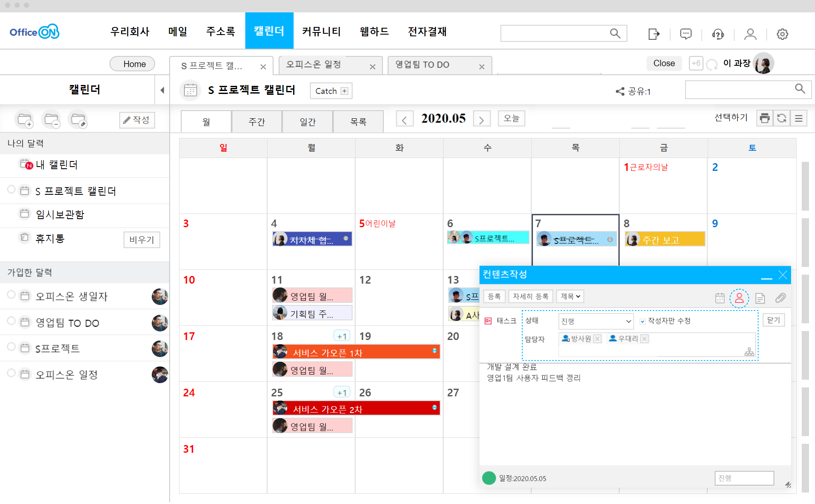Collapse the calendar sidebar with arrow
The width and height of the screenshot is (815, 504).
[162, 90]
